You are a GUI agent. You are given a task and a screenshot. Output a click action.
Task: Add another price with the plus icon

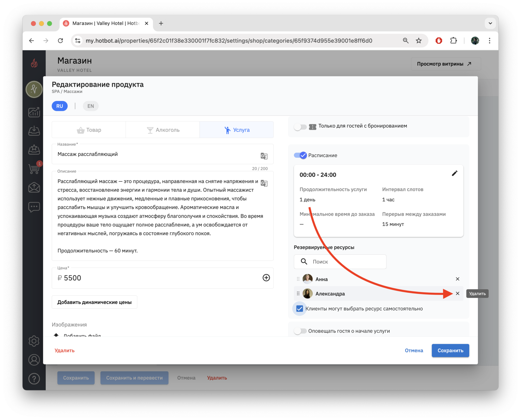[266, 278]
